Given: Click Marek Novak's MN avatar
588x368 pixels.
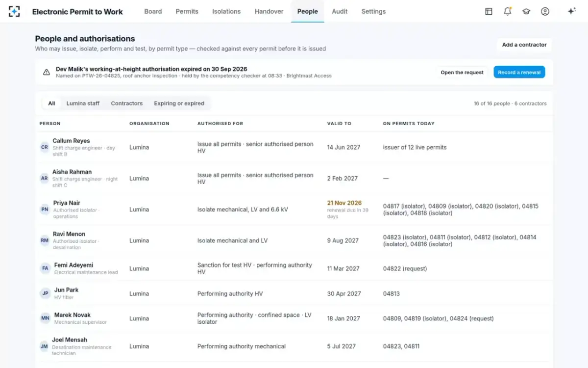Looking at the screenshot, I should [x=45, y=318].
